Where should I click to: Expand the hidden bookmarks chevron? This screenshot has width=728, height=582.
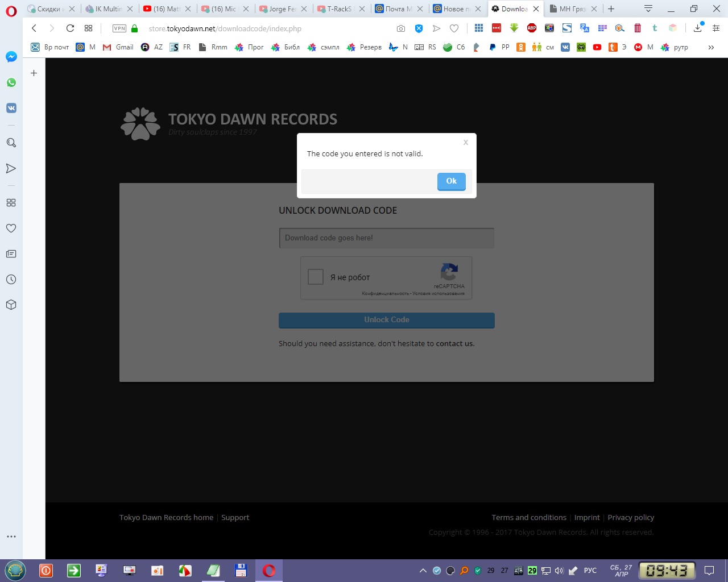click(x=711, y=47)
